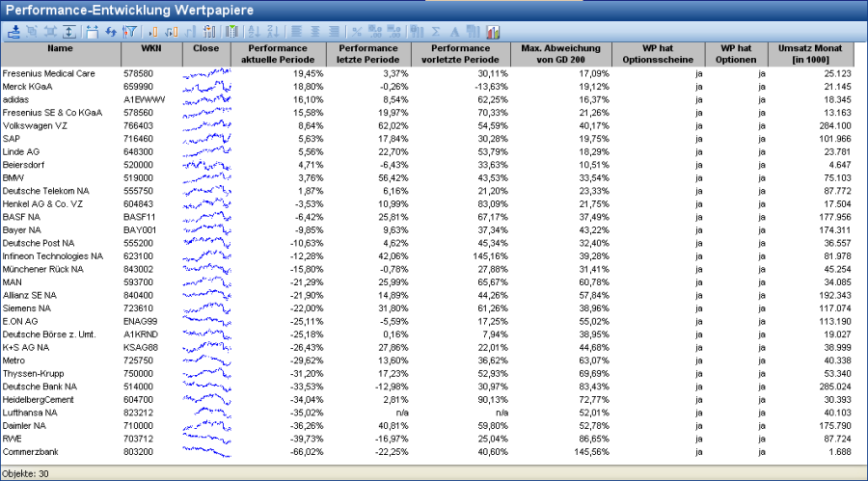This screenshot has height=481, width=868.
Task: Open the Fresenius Medical Care close sparkline
Action: pos(206,73)
